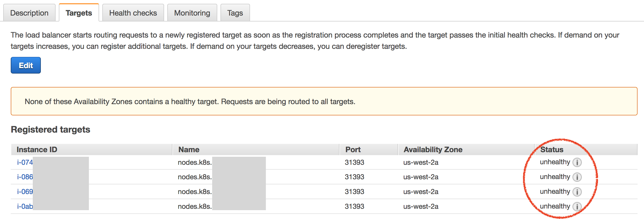Click the Availability Zone column header
Screen dimensions: 644x219
pos(466,149)
